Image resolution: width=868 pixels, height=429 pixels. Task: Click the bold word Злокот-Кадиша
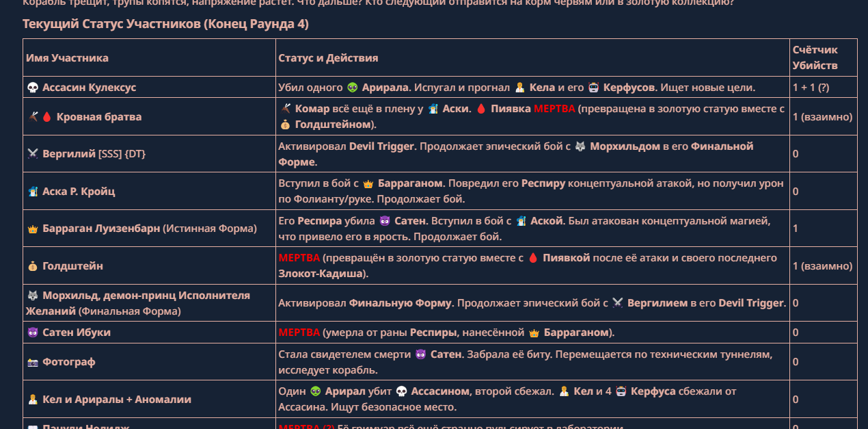320,274
